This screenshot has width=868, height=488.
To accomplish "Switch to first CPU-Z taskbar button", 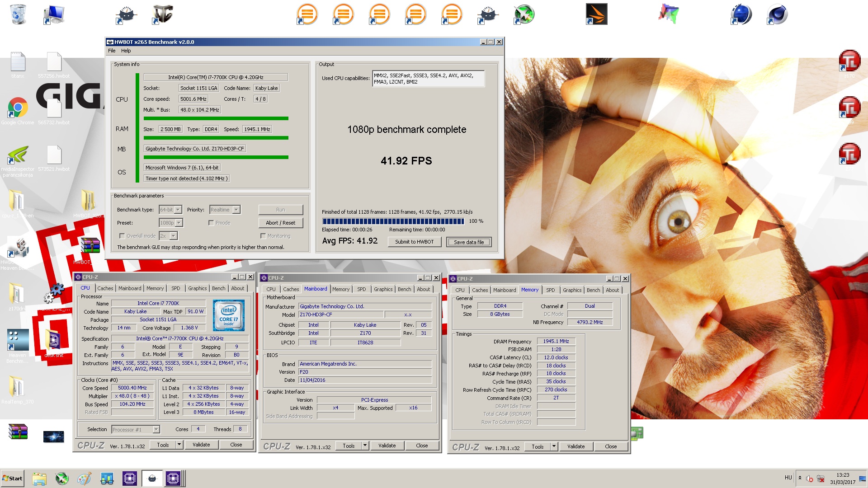I will pyautogui.click(x=129, y=479).
